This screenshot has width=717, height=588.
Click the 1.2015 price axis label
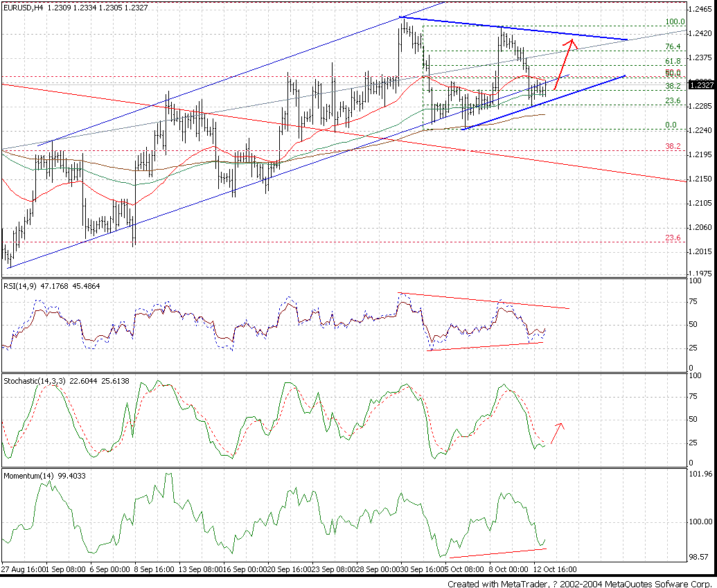(702, 251)
